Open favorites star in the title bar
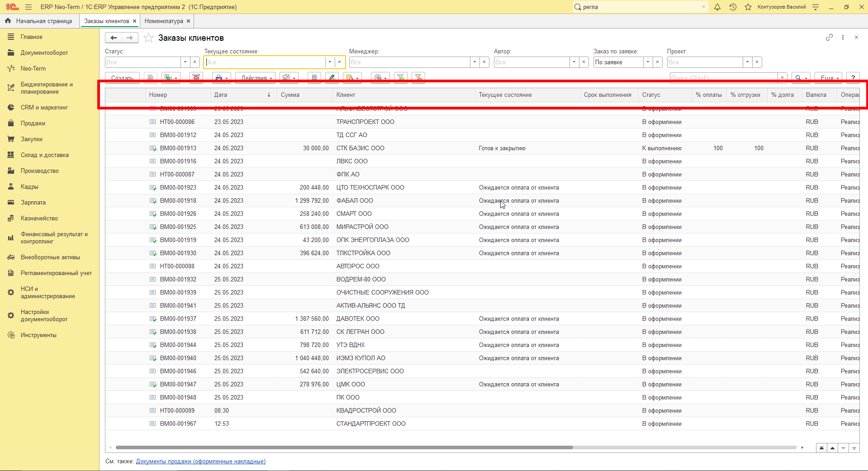Viewport: 868px width, 471px height. pos(748,7)
